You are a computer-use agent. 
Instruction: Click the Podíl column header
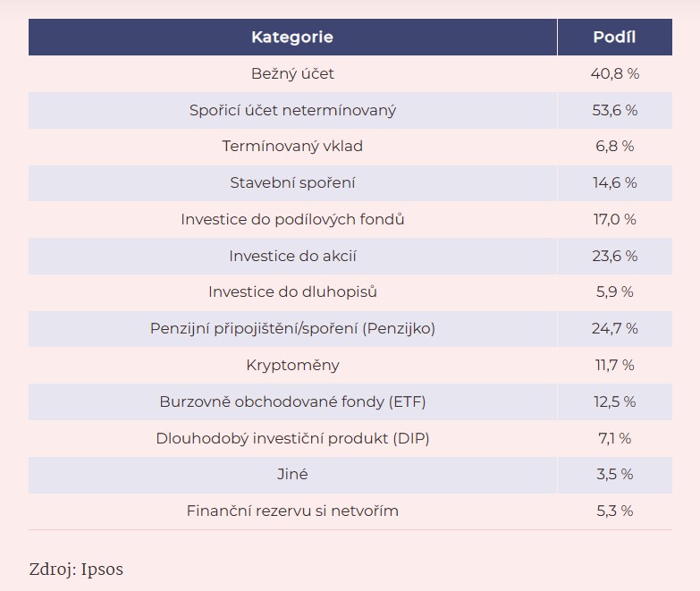614,38
